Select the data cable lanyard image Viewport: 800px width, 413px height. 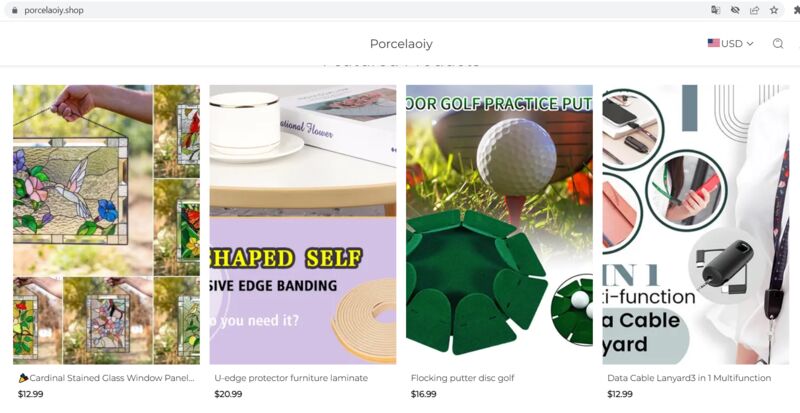tap(696, 224)
